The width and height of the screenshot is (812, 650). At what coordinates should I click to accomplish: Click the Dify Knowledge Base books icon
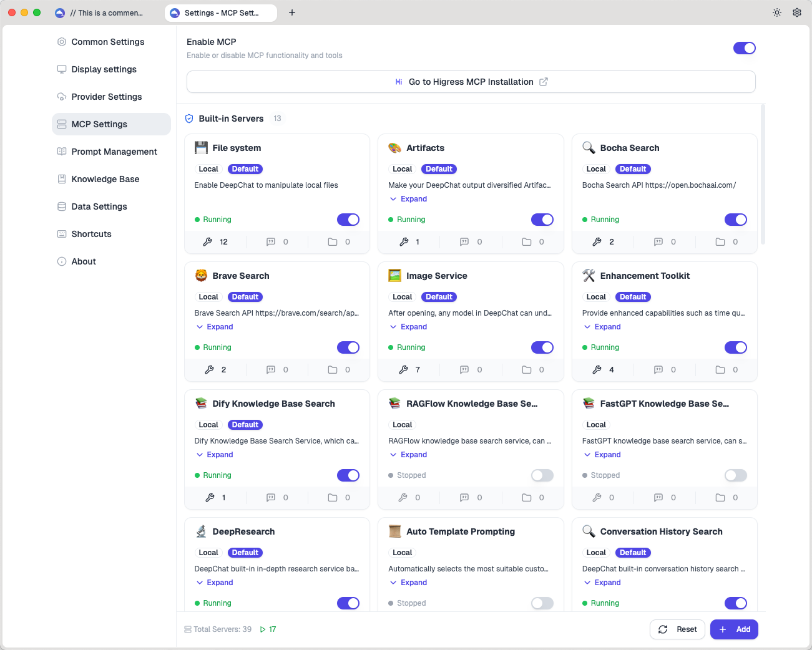[201, 404]
